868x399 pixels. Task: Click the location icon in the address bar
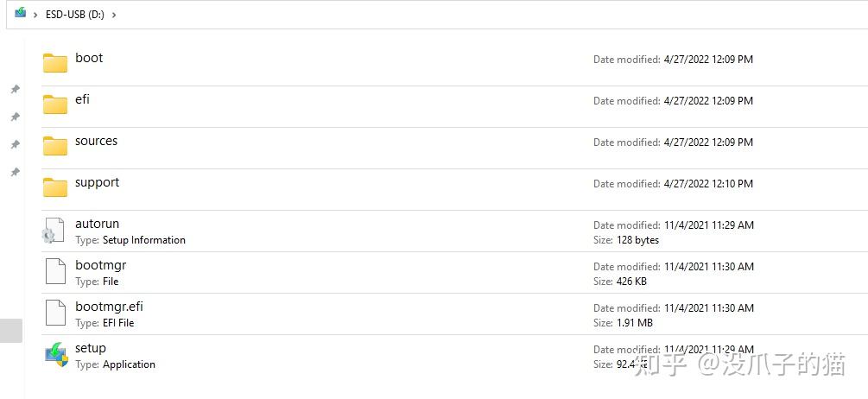point(20,13)
